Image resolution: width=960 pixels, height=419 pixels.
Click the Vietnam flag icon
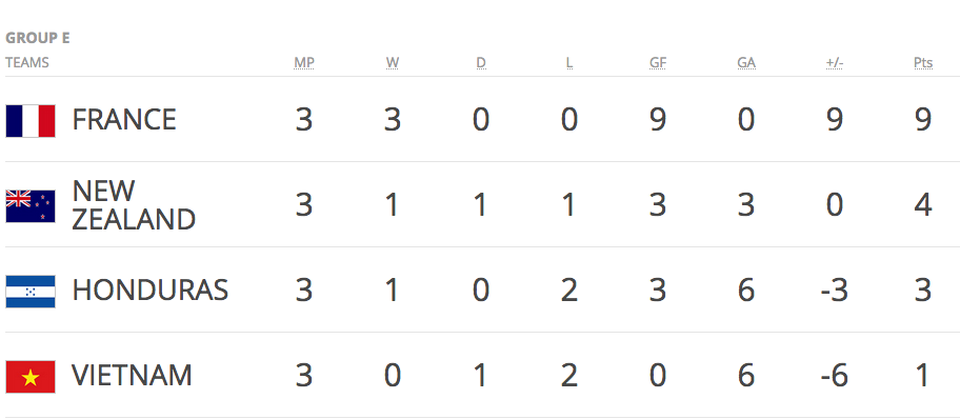(x=31, y=377)
